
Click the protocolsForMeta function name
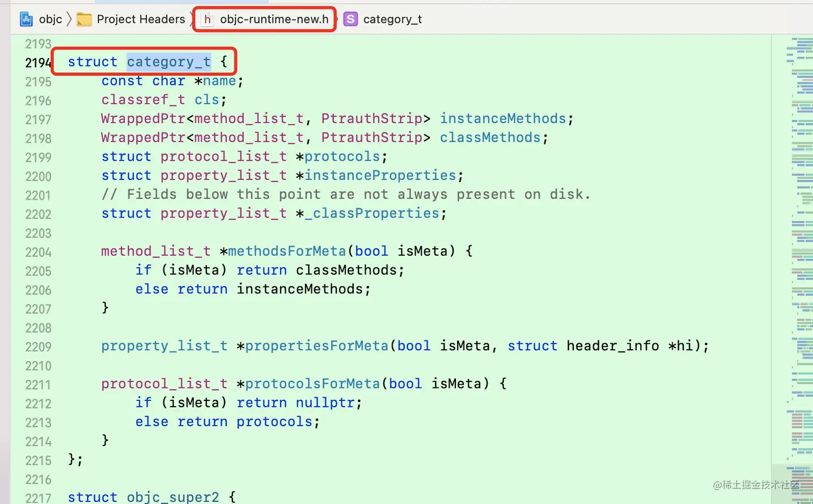312,384
